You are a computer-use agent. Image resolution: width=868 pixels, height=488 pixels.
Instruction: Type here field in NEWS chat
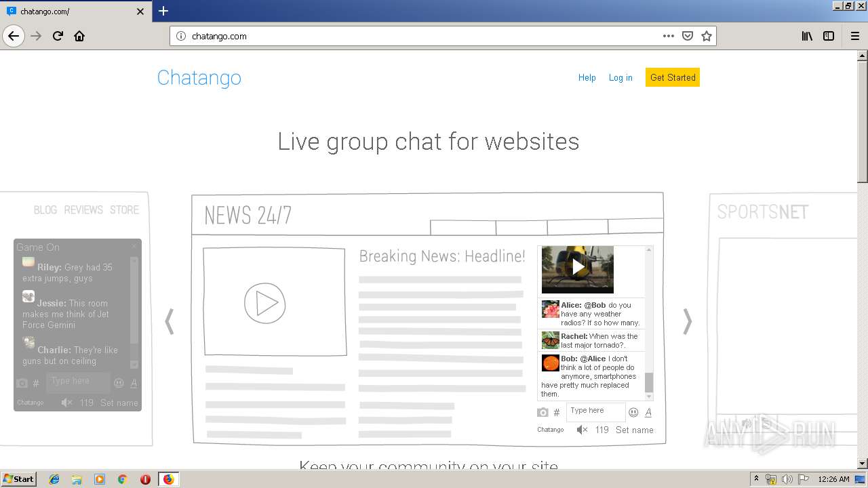point(595,411)
